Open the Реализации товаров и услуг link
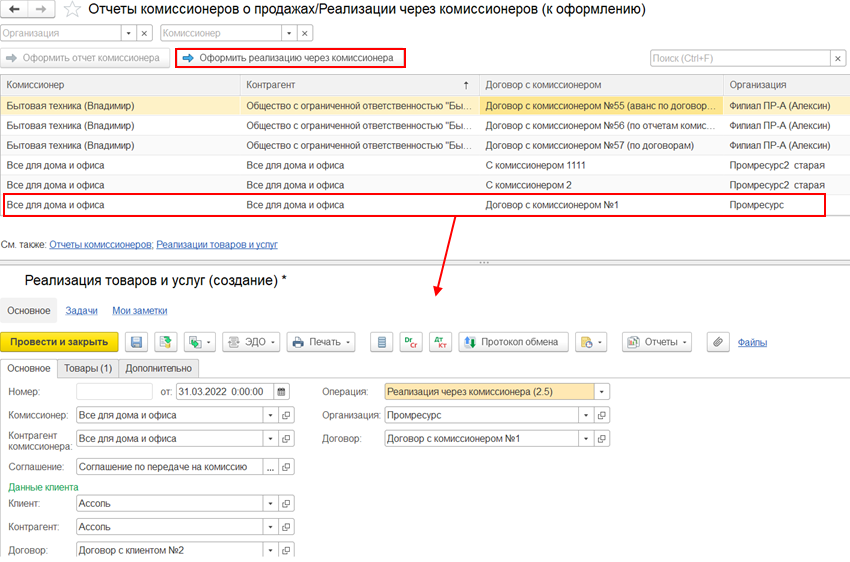The image size is (850, 562). click(217, 244)
